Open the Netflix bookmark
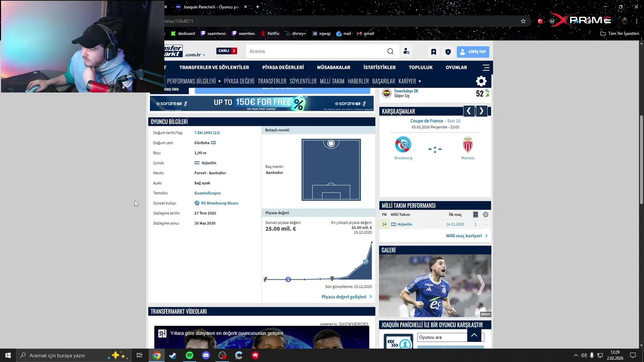Screen dimensions: 644x362 pos(270,34)
